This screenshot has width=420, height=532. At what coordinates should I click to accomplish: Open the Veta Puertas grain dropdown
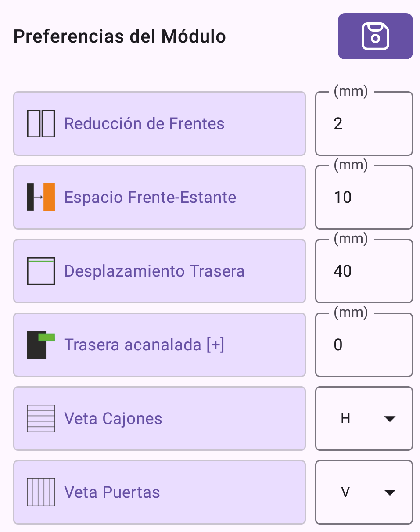[364, 492]
